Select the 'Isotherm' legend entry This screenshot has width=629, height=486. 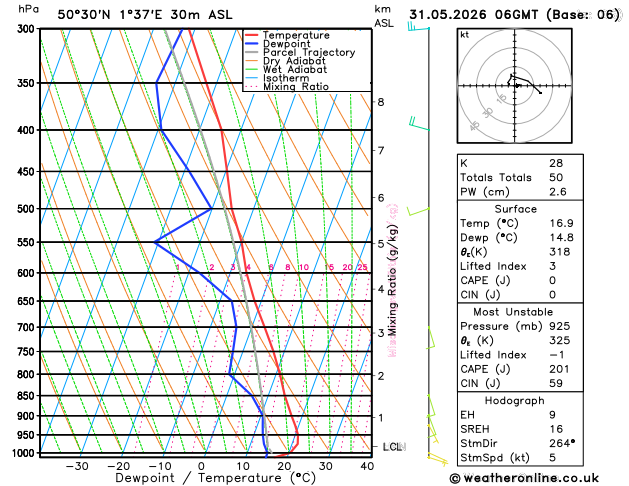pos(286,78)
